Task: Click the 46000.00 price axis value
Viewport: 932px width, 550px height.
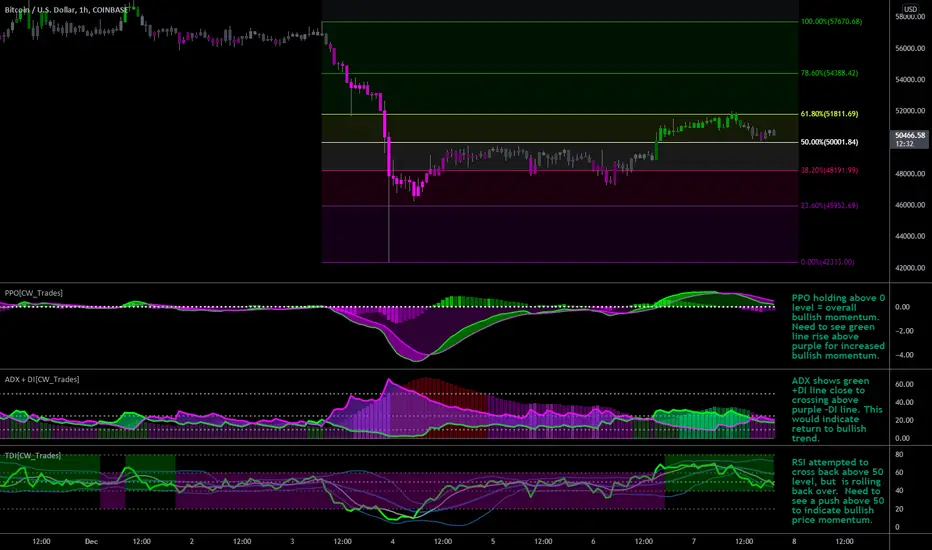Action: coord(910,205)
